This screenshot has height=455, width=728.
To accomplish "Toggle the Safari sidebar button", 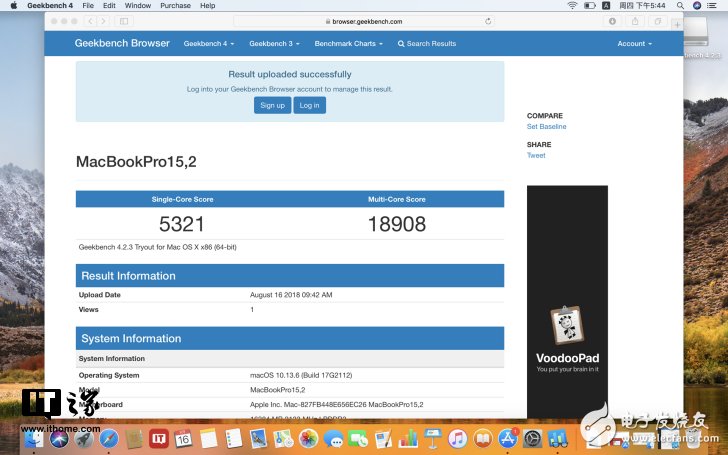I will coord(124,20).
